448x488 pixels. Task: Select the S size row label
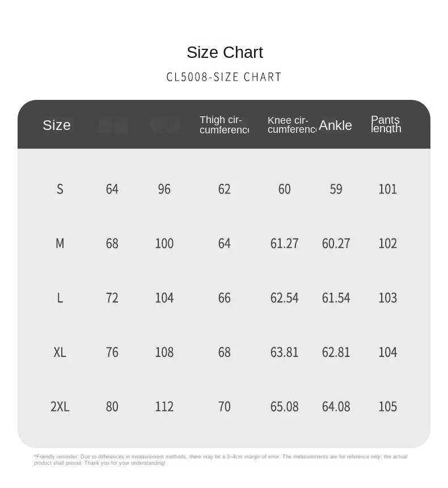[60, 189]
